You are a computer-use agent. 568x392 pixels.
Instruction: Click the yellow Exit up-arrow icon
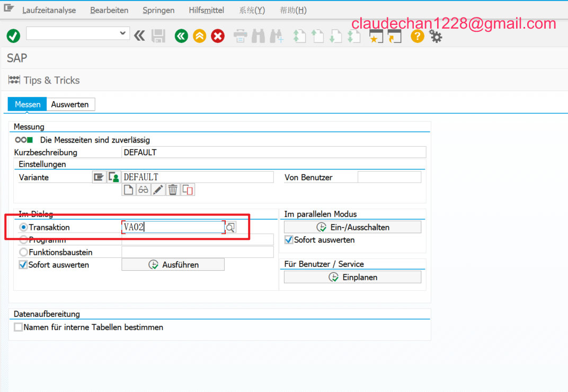click(200, 36)
